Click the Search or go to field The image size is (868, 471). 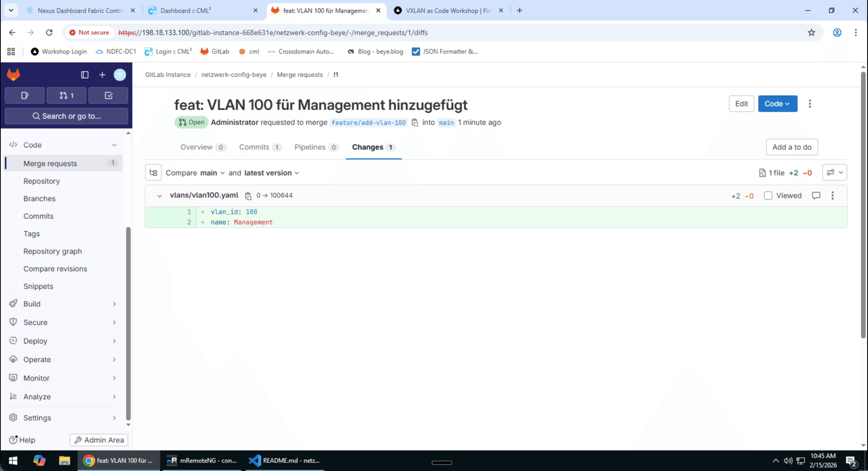pyautogui.click(x=66, y=116)
